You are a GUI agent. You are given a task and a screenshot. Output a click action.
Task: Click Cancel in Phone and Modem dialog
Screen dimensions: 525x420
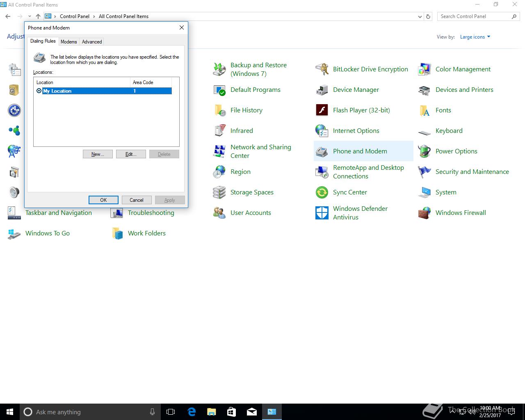click(x=137, y=200)
